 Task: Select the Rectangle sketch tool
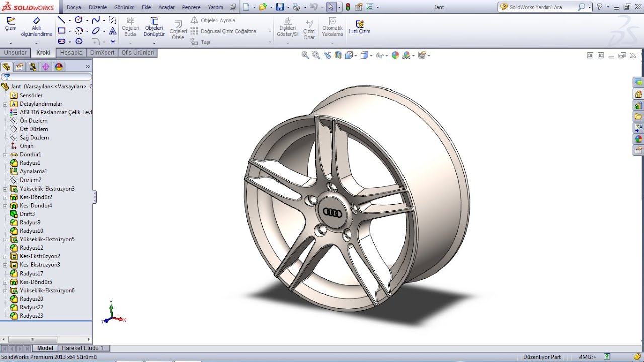[x=61, y=31]
